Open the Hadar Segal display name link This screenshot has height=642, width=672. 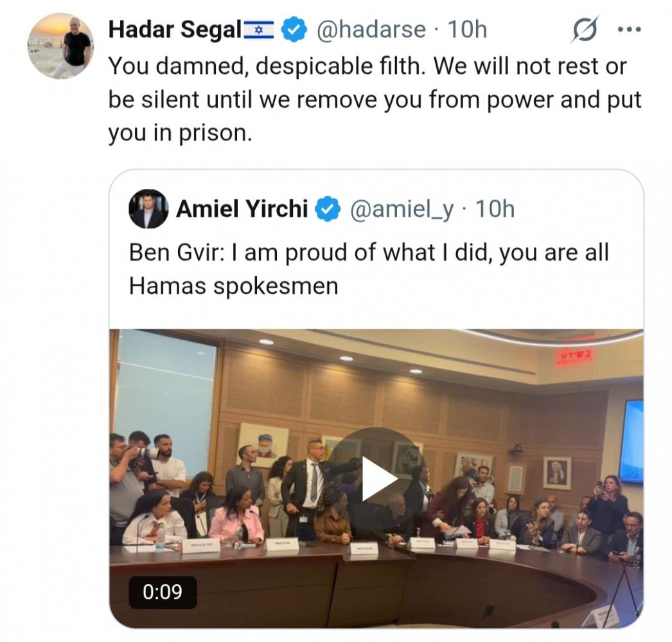(175, 30)
